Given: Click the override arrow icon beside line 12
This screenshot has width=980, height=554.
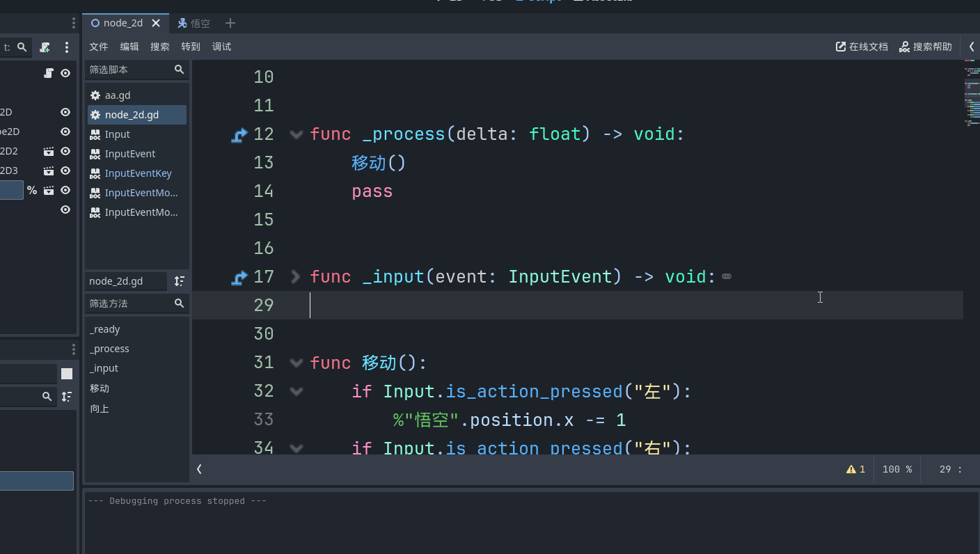Looking at the screenshot, I should 239,134.
